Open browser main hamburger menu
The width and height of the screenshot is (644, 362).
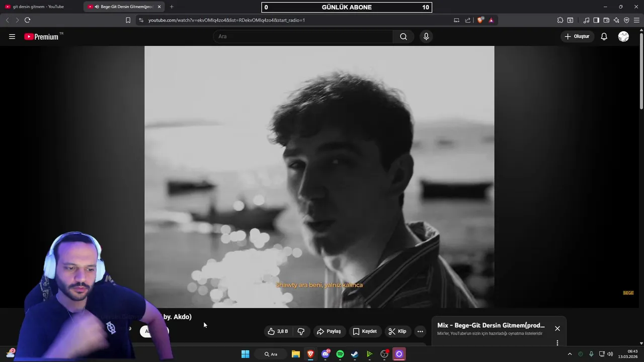(636, 20)
